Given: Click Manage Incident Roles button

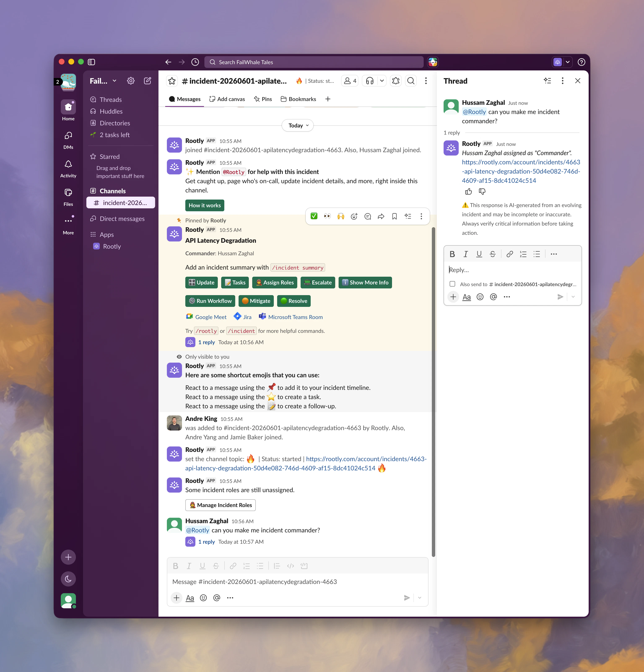Looking at the screenshot, I should pos(221,505).
